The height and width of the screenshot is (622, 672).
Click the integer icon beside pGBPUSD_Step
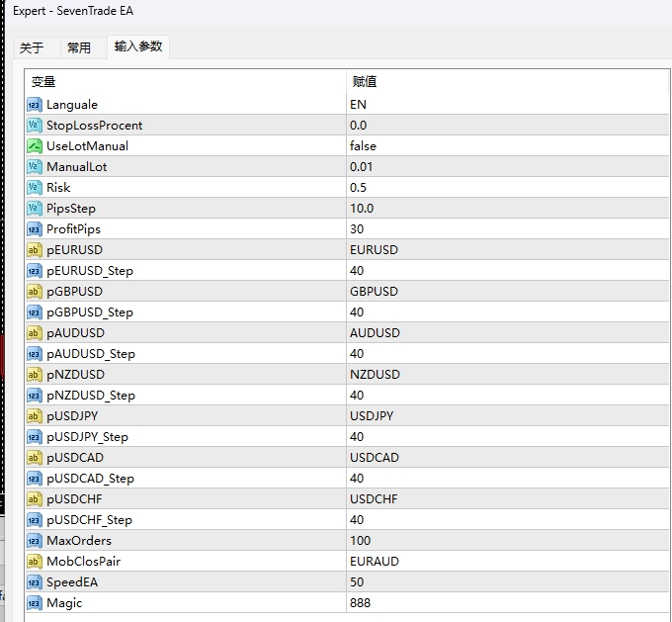coord(35,312)
